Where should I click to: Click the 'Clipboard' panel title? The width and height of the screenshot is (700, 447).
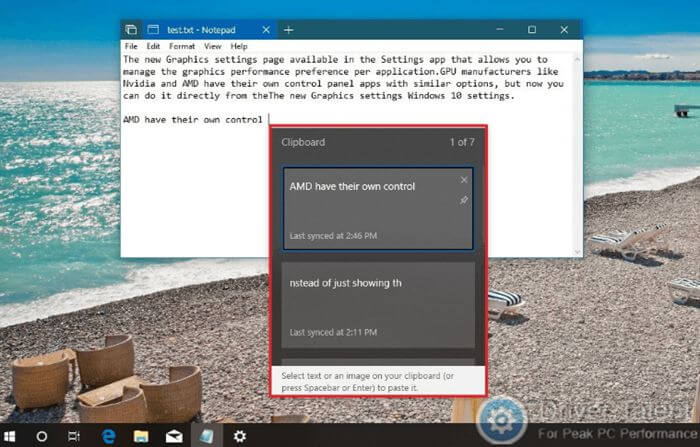303,142
